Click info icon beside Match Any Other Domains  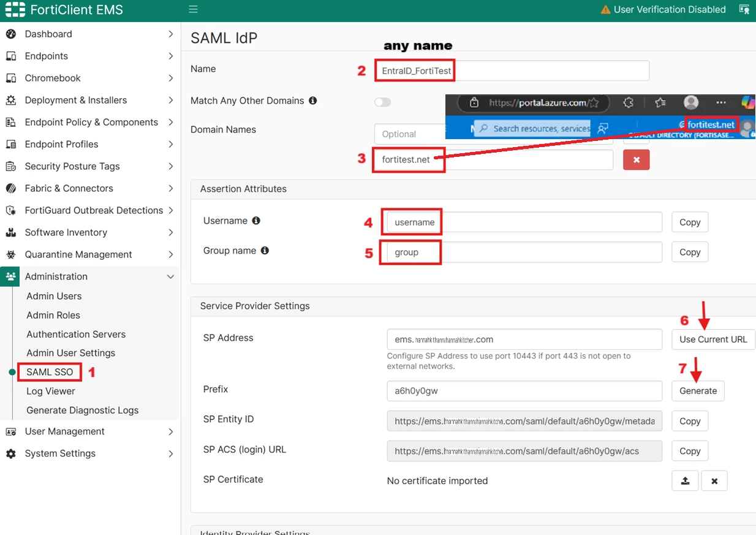[313, 101]
